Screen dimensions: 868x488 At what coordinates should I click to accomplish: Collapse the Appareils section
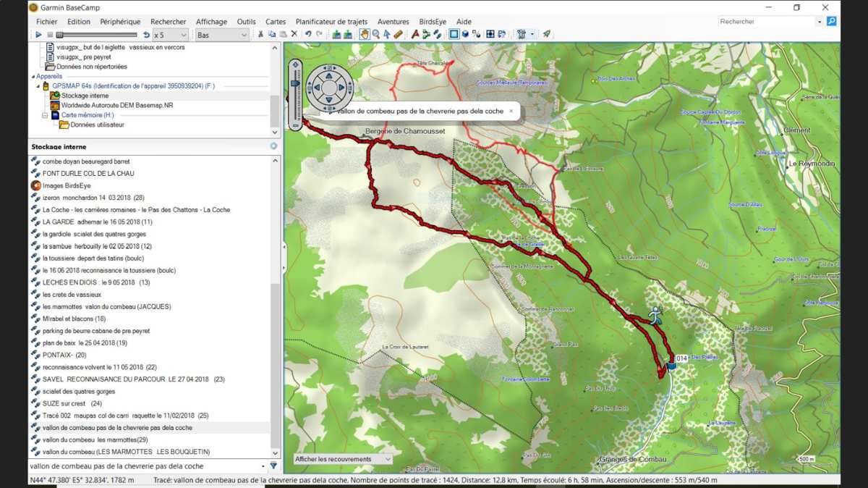coord(33,76)
